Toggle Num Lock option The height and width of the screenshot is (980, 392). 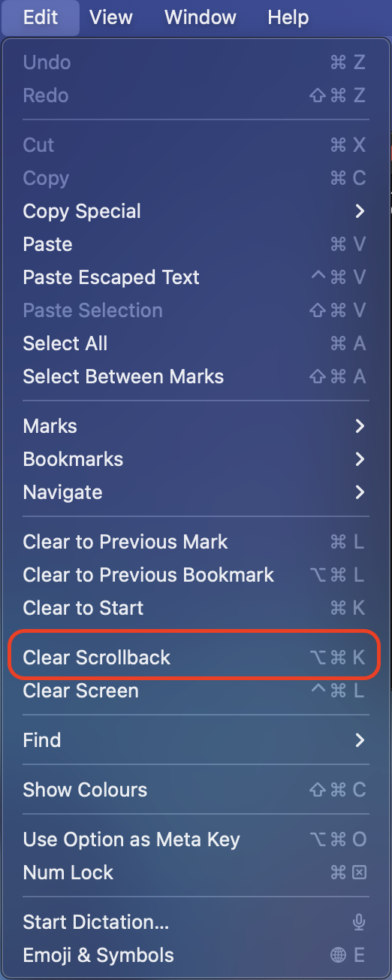click(194, 873)
